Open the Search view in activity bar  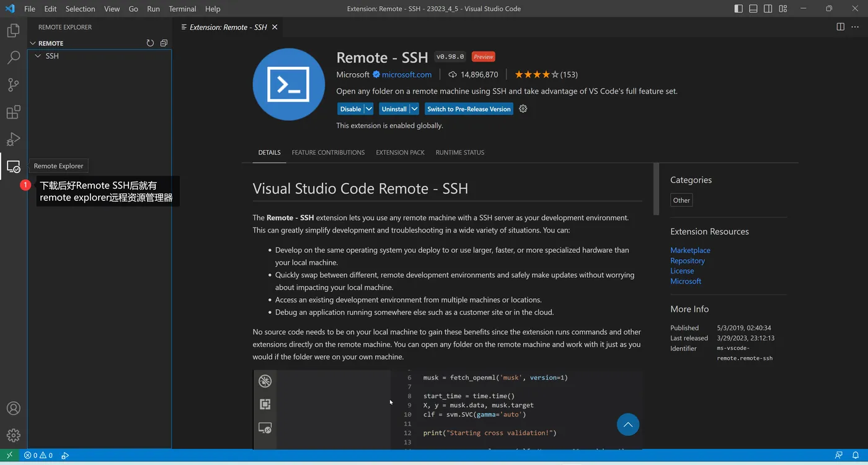(x=13, y=58)
